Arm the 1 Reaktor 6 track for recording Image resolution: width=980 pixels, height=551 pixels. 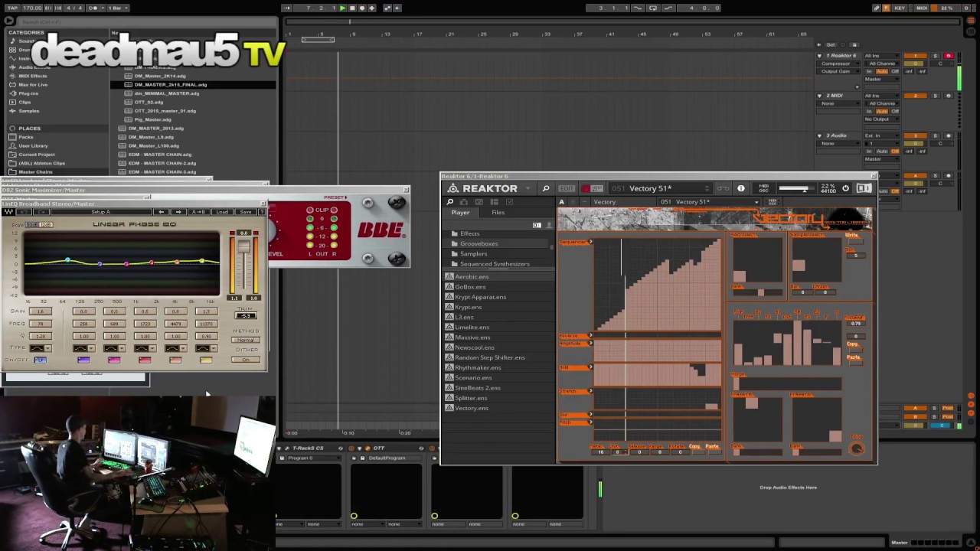coord(949,56)
